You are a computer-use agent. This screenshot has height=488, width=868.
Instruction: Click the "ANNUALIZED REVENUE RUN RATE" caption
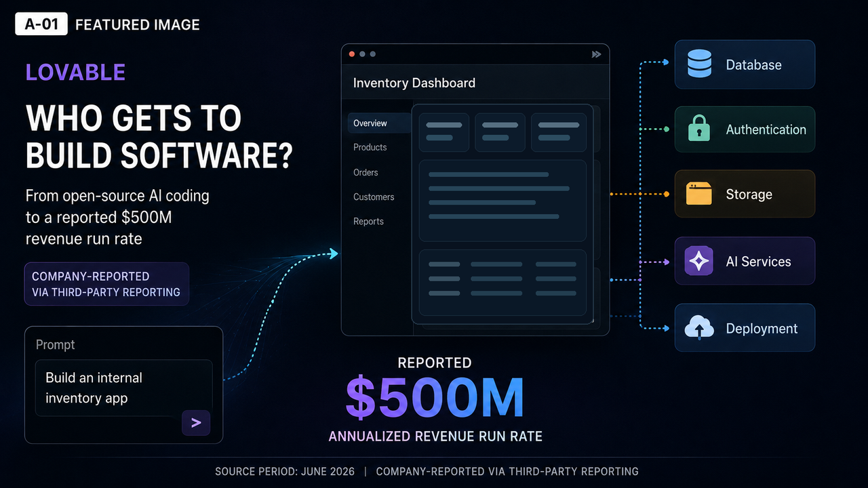pyautogui.click(x=435, y=436)
